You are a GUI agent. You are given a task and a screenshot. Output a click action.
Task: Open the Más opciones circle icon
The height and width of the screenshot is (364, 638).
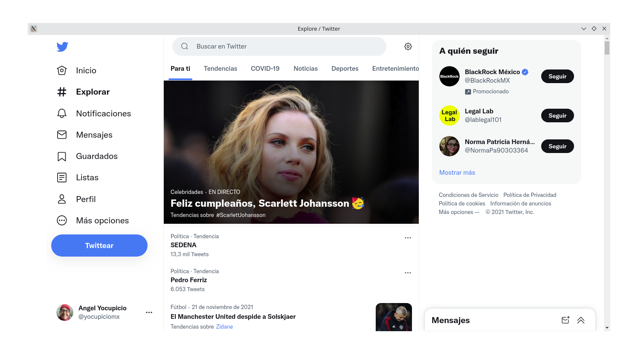[62, 220]
